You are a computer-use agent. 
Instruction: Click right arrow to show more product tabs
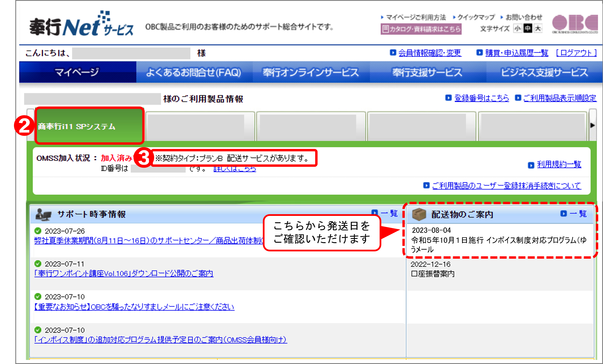[592, 125]
